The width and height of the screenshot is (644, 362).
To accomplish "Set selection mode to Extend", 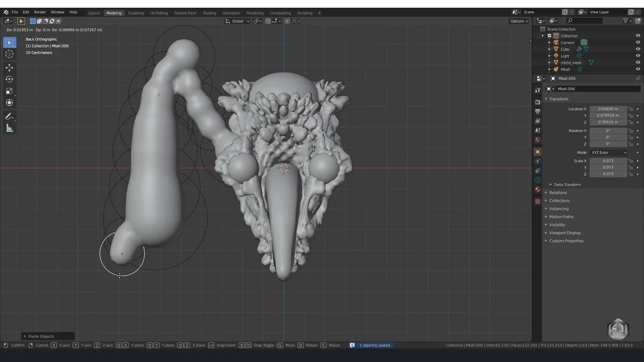I will pyautogui.click(x=39, y=21).
